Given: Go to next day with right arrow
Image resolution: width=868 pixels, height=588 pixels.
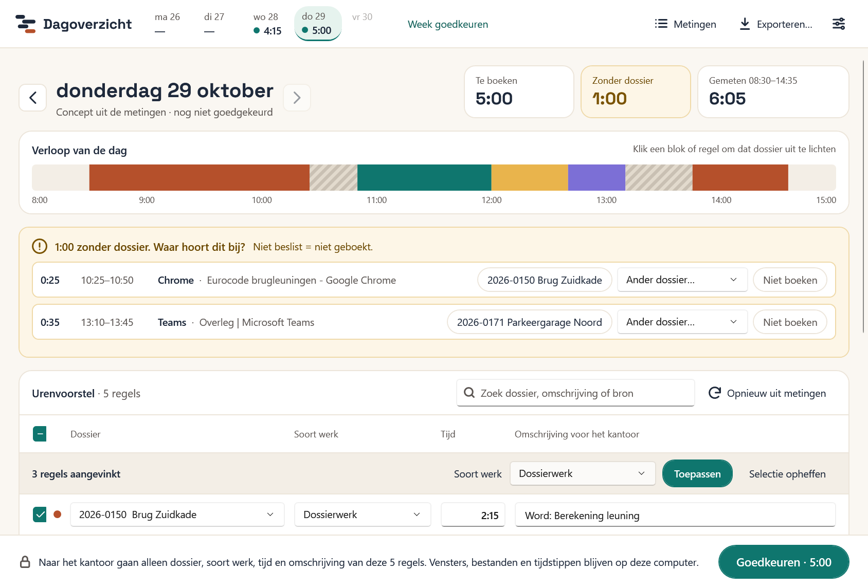Looking at the screenshot, I should (297, 98).
